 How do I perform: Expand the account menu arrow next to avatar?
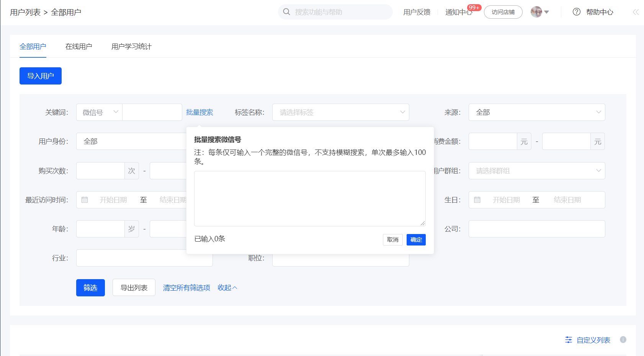(546, 12)
